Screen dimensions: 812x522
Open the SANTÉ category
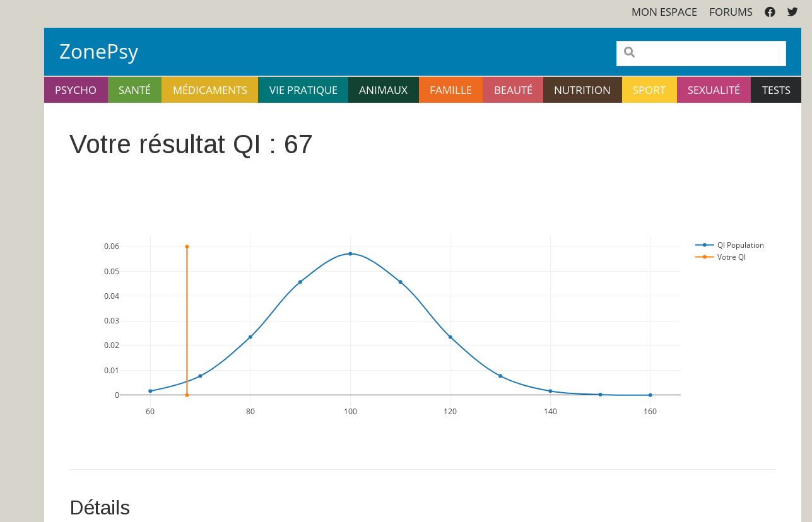tap(134, 90)
